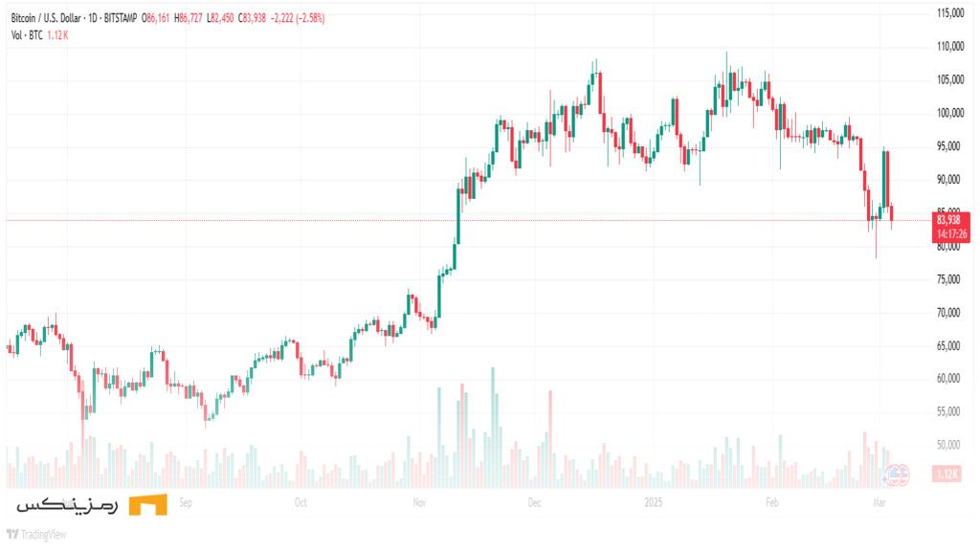980x551 pixels.
Task: Click the 75,000 price axis label
Action: point(947,279)
